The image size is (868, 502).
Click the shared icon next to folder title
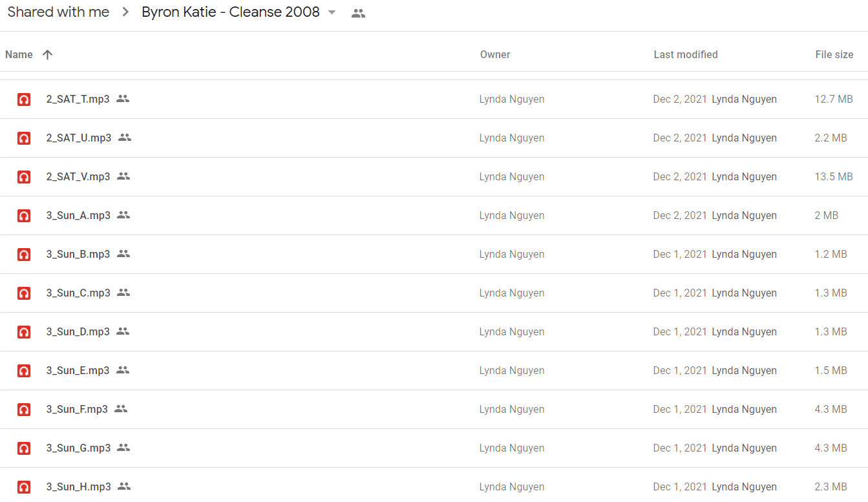point(358,13)
